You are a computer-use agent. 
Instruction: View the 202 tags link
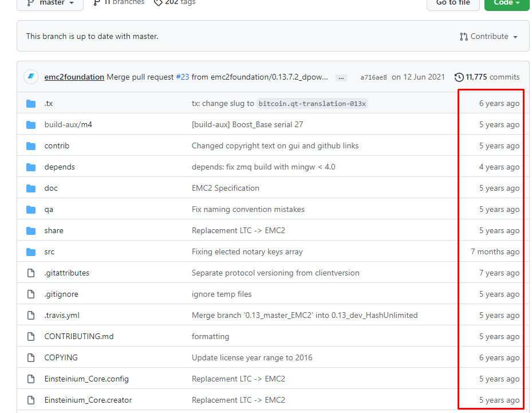click(x=175, y=2)
